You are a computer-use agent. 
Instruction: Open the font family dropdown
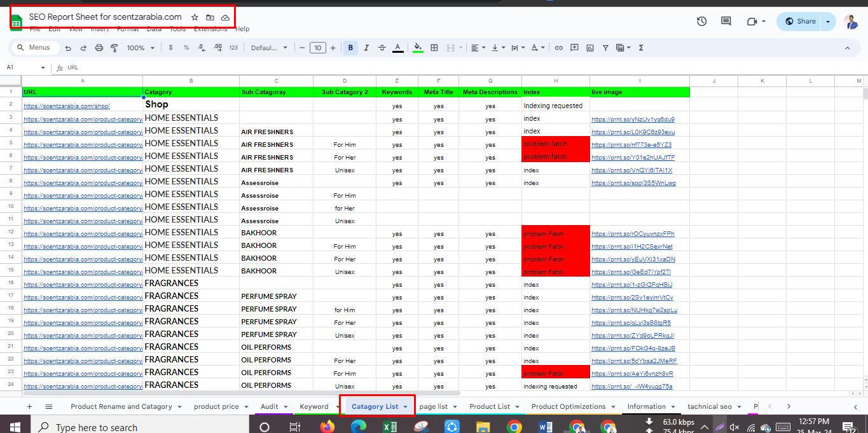click(x=269, y=48)
